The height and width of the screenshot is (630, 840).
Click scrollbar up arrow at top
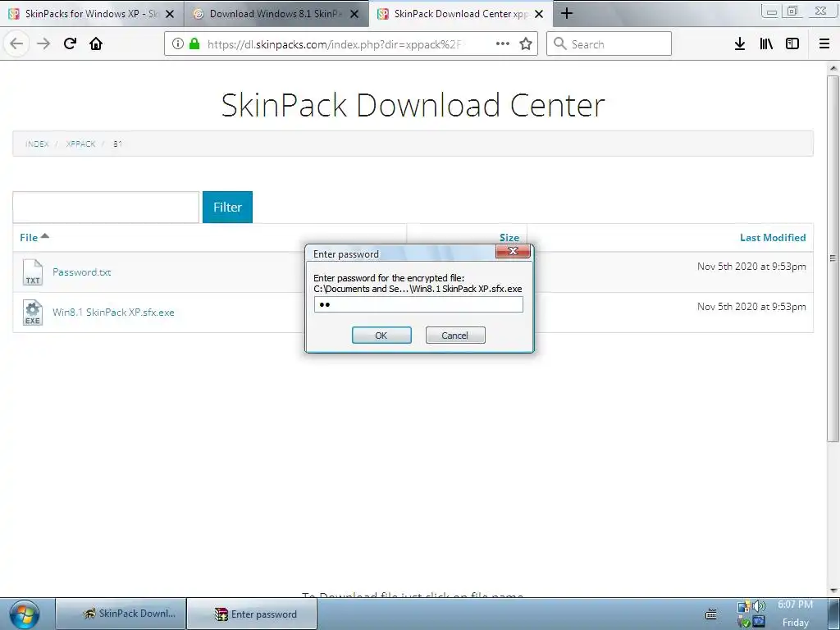(833, 68)
